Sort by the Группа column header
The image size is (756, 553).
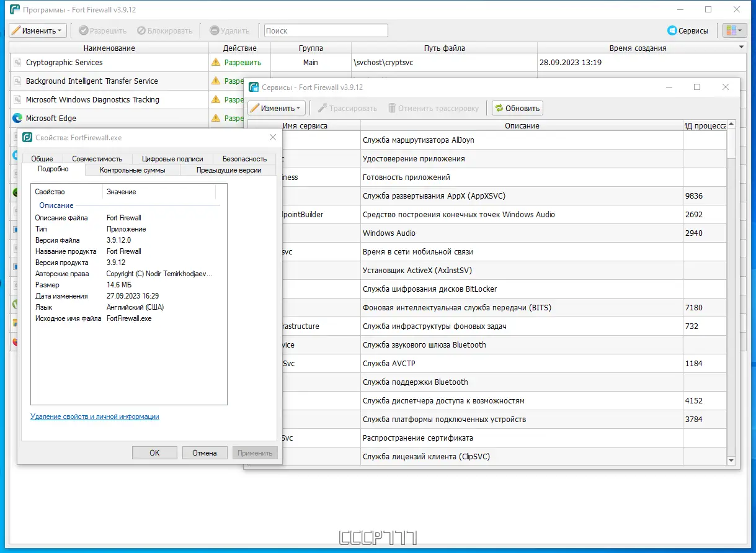pos(311,48)
